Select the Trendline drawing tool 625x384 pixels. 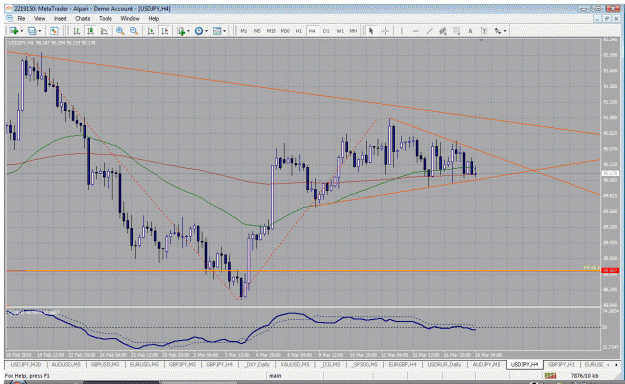click(429, 31)
